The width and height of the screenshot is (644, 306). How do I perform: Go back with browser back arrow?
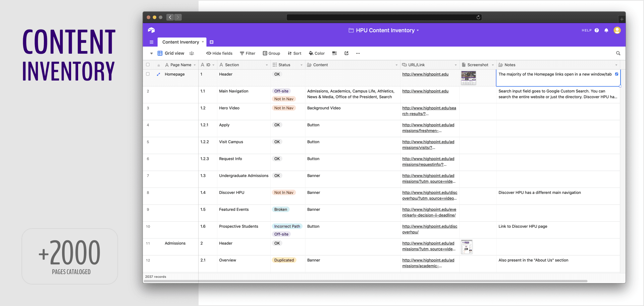click(x=170, y=17)
